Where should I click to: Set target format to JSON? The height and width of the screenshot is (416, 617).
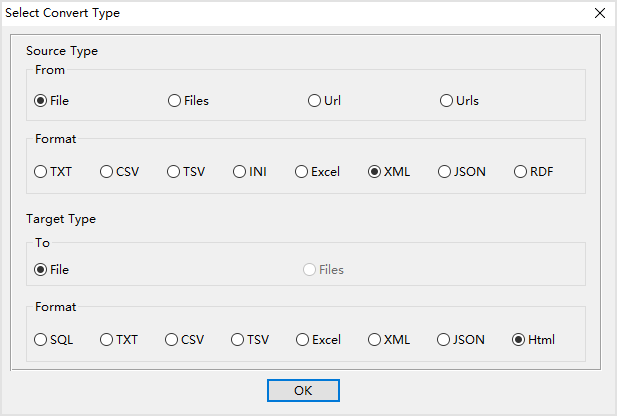pyautogui.click(x=461, y=340)
